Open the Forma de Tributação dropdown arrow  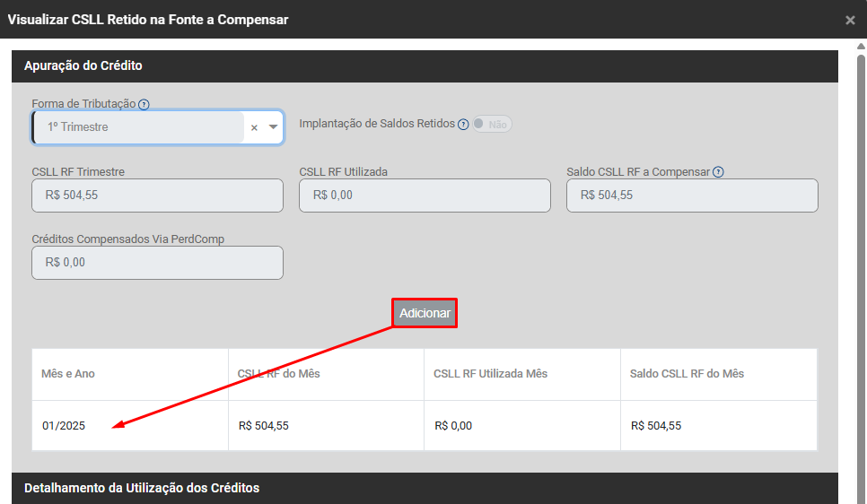(274, 127)
